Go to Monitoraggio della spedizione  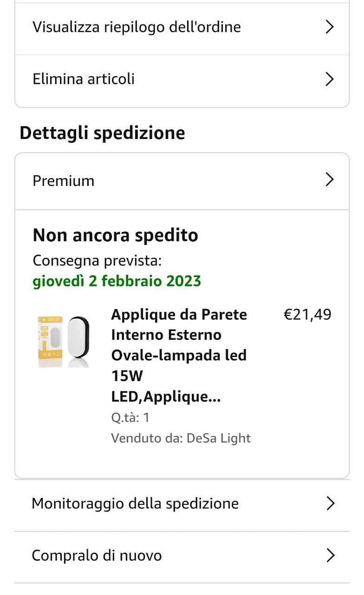[135, 503]
